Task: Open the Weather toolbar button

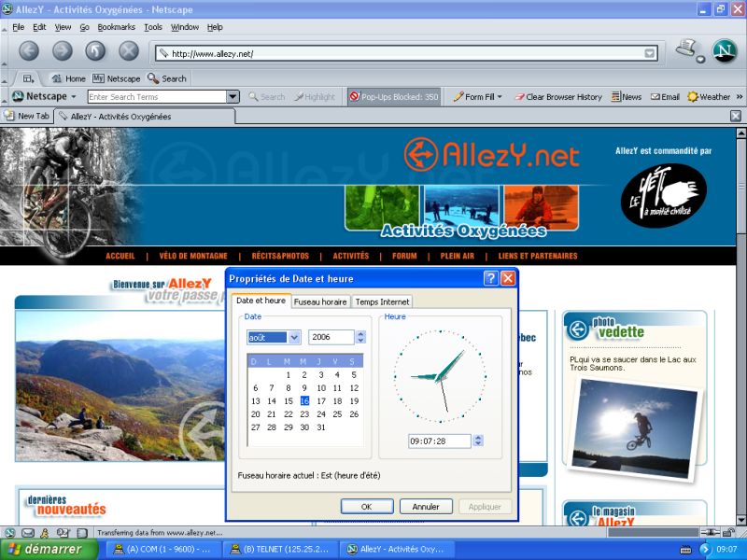Action: point(709,97)
